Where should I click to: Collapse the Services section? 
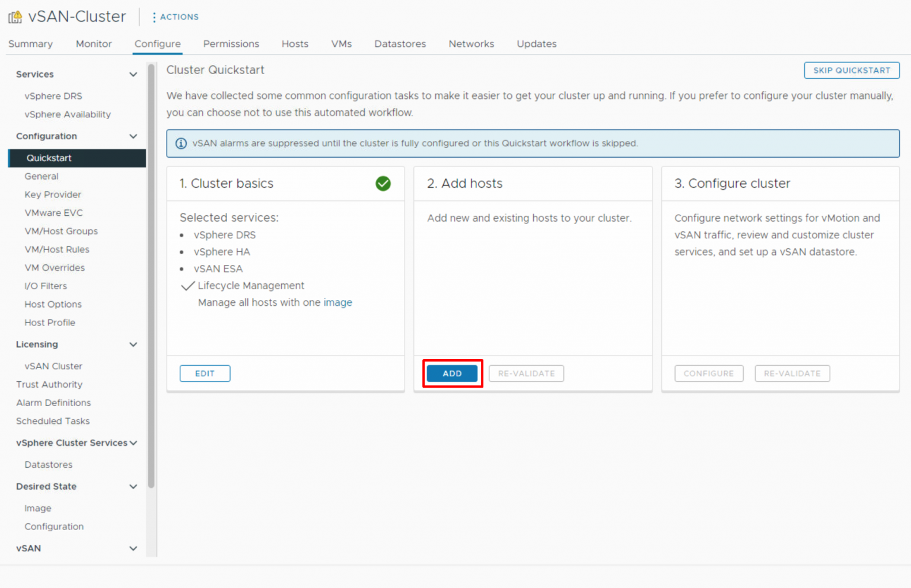[x=133, y=74]
